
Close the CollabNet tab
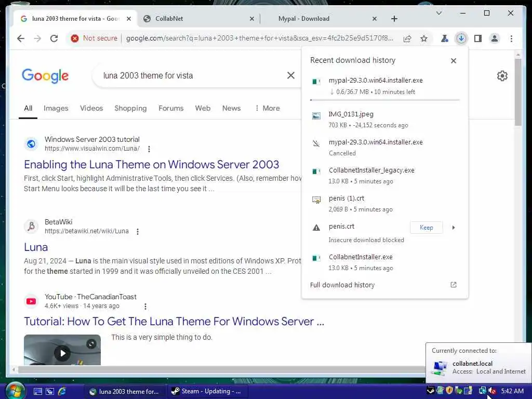tap(252, 19)
